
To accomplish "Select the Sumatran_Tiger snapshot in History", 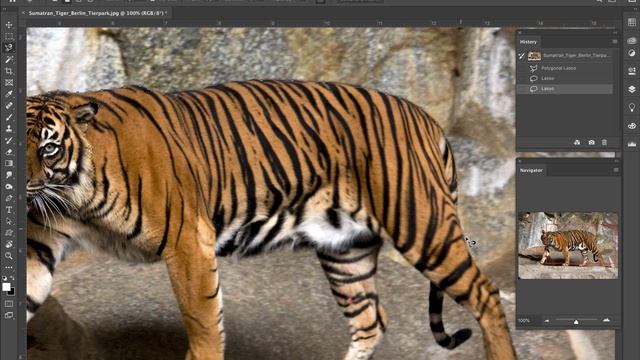I will coord(569,56).
